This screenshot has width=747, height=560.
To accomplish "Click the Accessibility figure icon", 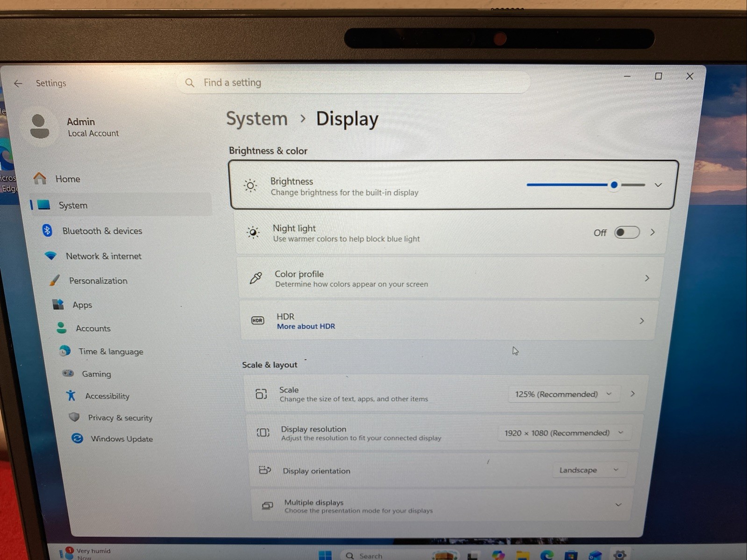I will [x=71, y=396].
